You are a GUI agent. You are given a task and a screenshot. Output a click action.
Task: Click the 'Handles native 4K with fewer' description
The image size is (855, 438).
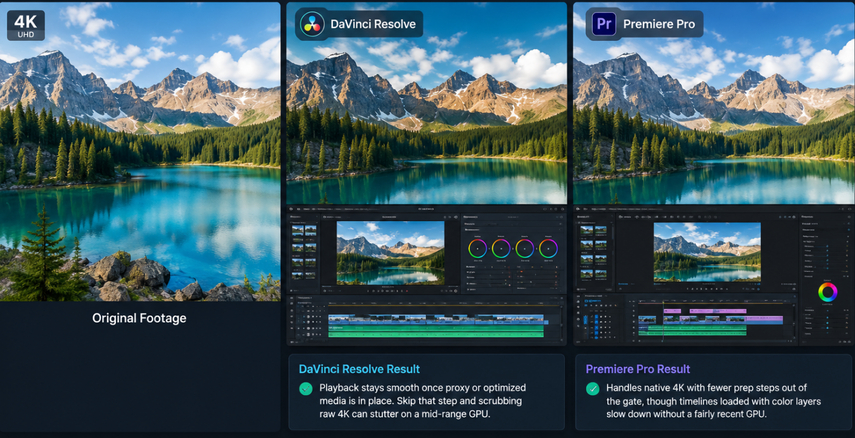(x=714, y=401)
